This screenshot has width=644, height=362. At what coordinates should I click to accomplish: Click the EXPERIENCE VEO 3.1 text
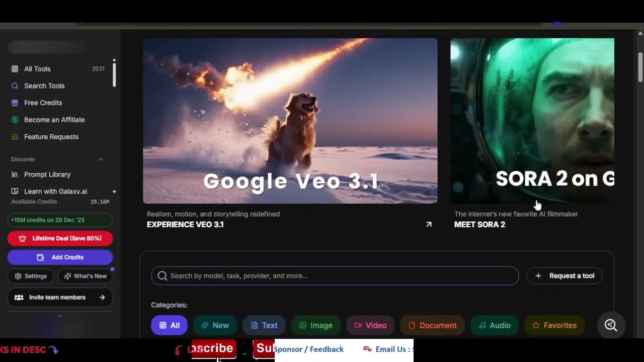(185, 225)
